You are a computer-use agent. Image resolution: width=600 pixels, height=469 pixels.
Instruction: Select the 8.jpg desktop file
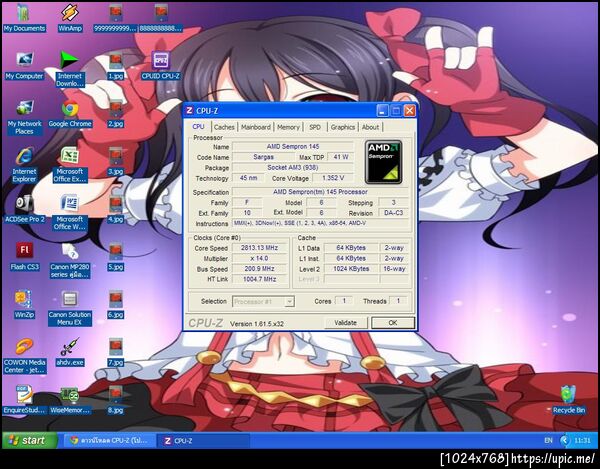pyautogui.click(x=116, y=400)
